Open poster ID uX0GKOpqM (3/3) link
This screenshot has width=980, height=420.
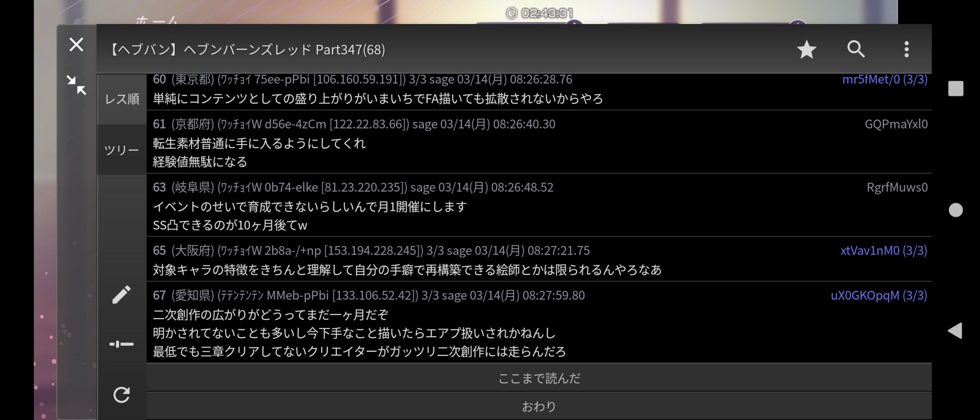click(x=879, y=295)
